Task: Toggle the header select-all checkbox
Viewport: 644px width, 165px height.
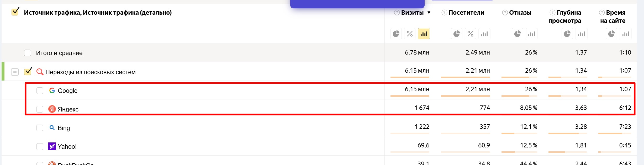Action: (15, 12)
